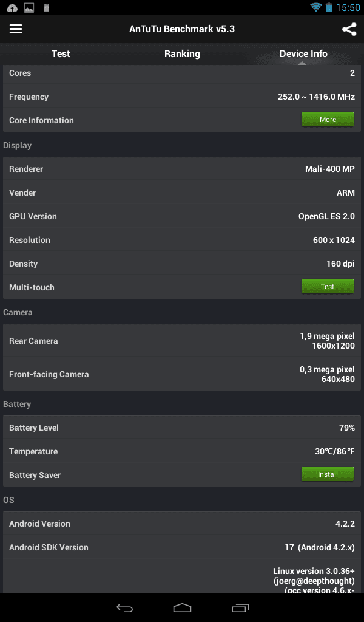The height and width of the screenshot is (622, 364).
Task: Open the recent apps navigation icon
Action: [x=240, y=607]
